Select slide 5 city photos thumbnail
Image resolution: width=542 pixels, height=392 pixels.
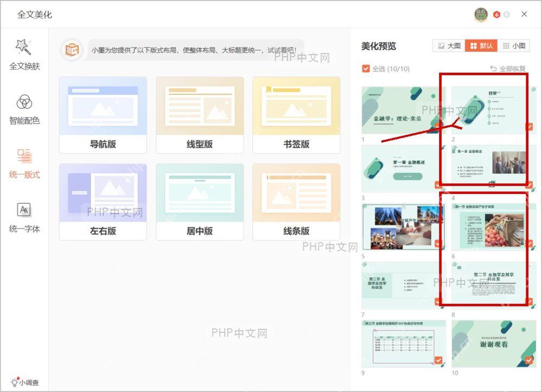(403, 227)
